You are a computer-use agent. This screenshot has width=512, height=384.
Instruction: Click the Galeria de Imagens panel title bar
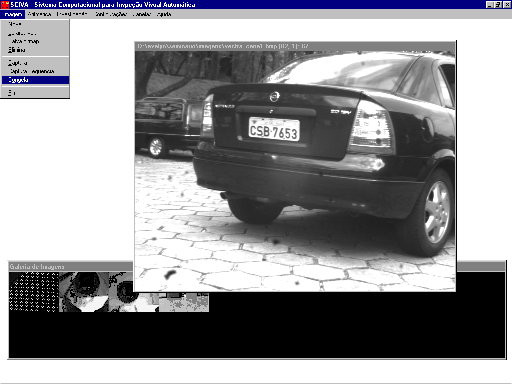pos(71,266)
